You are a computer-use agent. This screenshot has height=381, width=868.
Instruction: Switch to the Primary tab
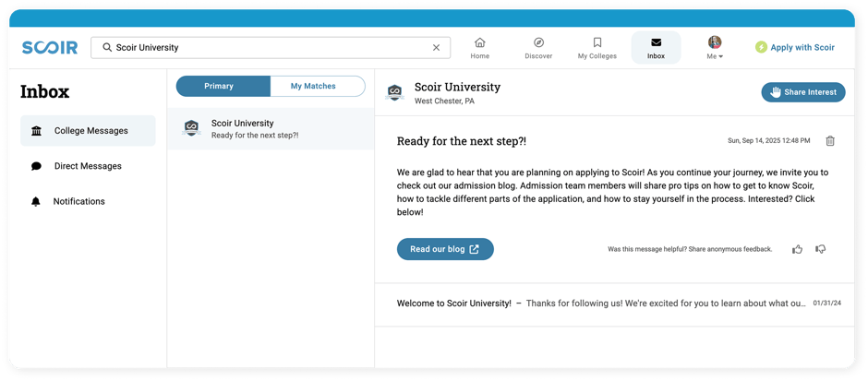[x=223, y=87]
